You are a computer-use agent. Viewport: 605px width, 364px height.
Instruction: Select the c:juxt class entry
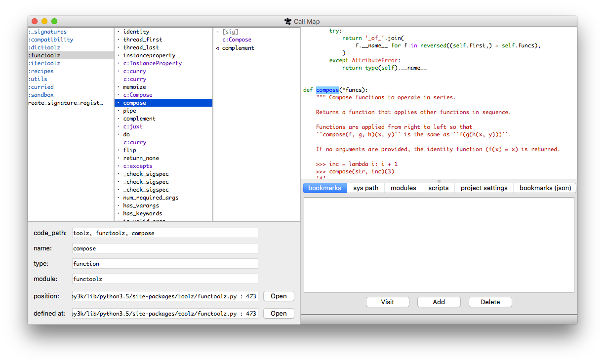163,126
